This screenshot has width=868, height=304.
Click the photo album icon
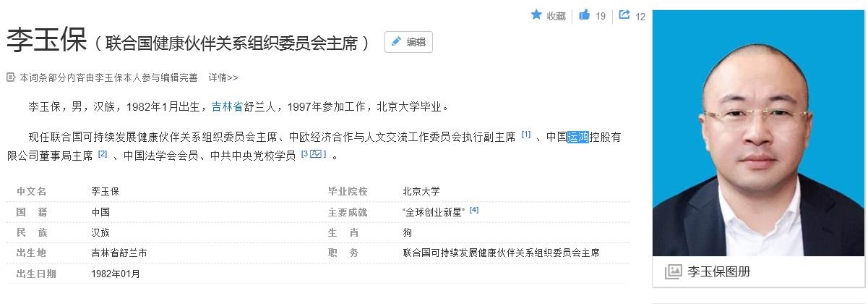(x=673, y=271)
